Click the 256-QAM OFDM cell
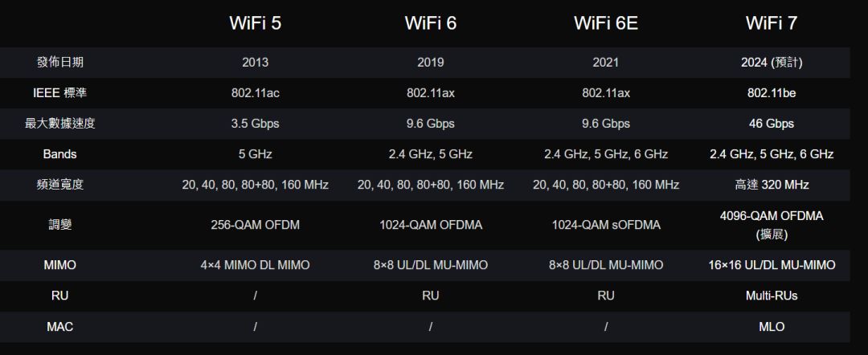The image size is (868, 355). pos(255,225)
